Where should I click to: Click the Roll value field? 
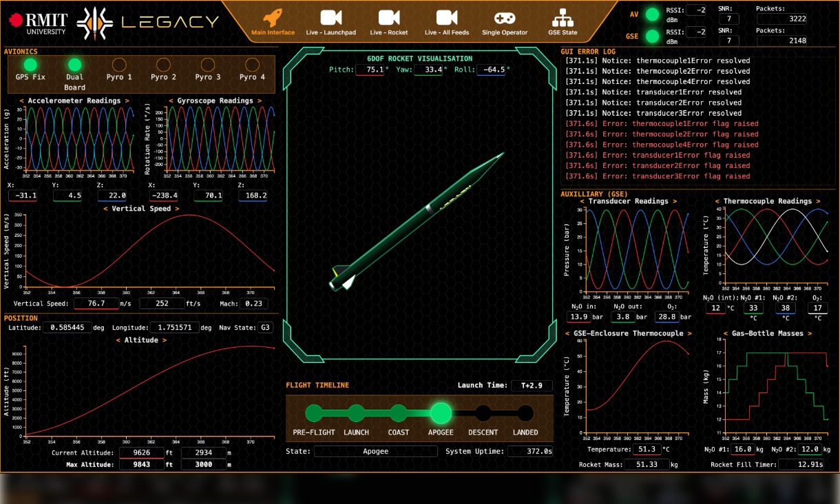tap(492, 70)
